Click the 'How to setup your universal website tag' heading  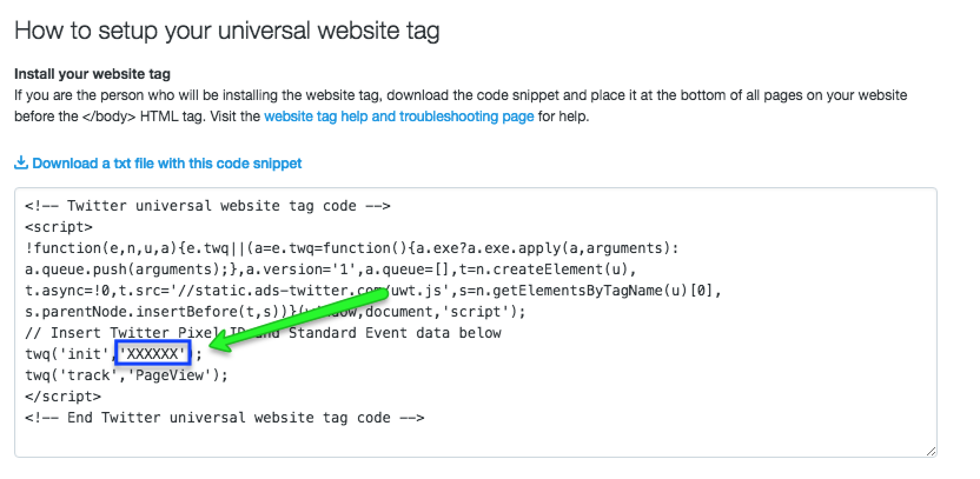coord(227,31)
